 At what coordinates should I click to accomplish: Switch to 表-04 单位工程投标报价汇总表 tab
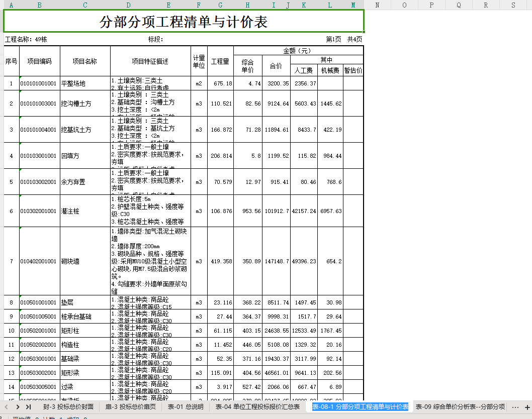[257, 407]
